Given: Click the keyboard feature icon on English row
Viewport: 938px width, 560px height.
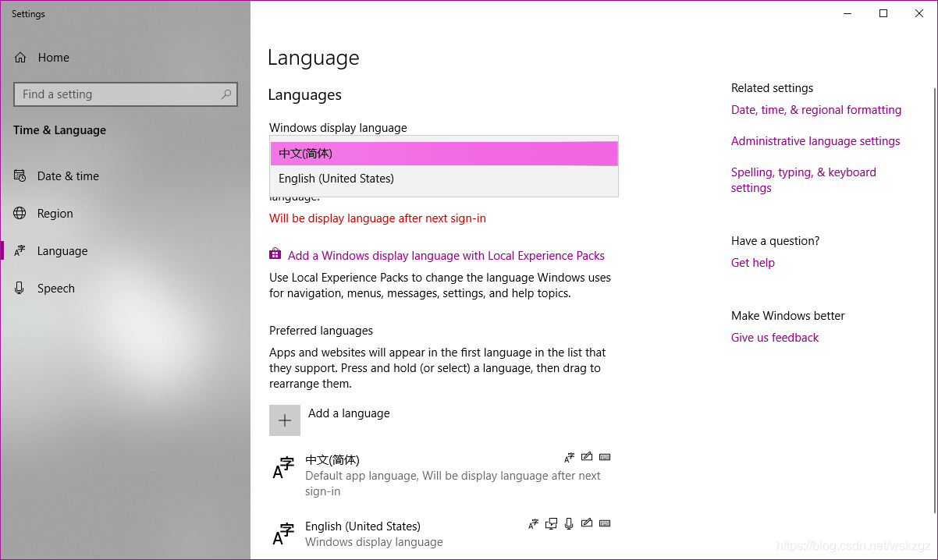Looking at the screenshot, I should pyautogui.click(x=605, y=523).
